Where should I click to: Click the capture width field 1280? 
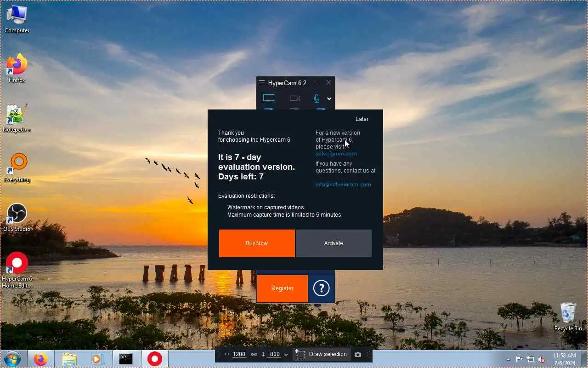(239, 354)
